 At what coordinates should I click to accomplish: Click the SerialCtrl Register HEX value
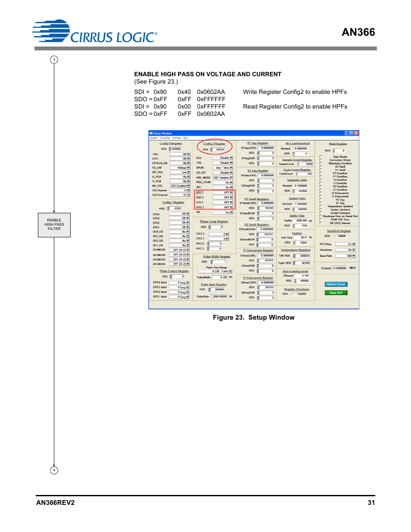pyautogui.click(x=341, y=236)
